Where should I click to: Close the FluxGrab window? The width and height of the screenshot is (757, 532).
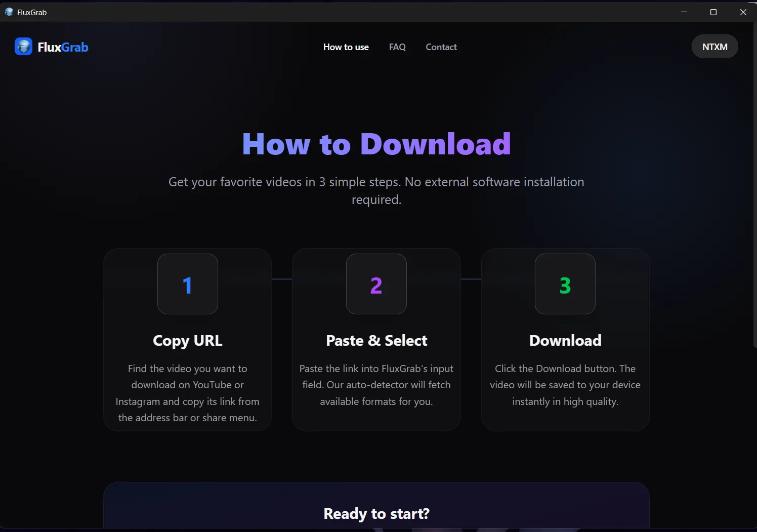pyautogui.click(x=743, y=12)
